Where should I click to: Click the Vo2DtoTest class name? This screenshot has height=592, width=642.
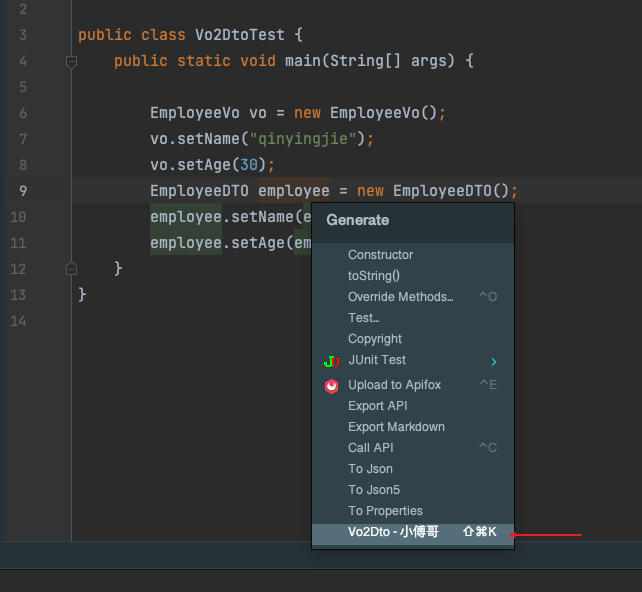pyautogui.click(x=234, y=35)
